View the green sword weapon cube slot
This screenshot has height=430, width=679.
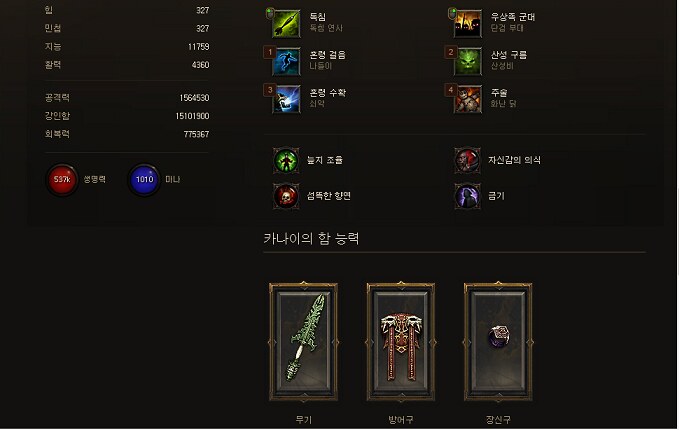(304, 342)
